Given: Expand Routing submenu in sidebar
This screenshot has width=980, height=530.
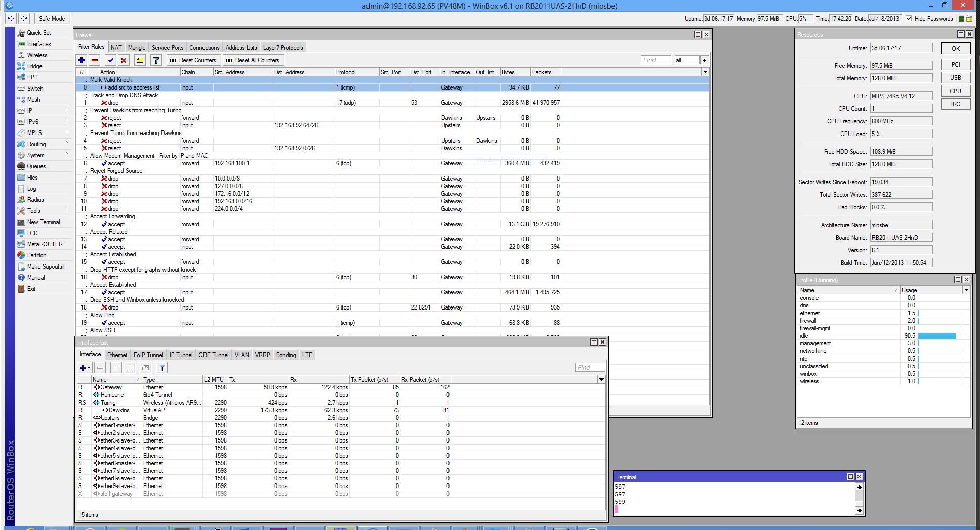Looking at the screenshot, I should (x=67, y=144).
